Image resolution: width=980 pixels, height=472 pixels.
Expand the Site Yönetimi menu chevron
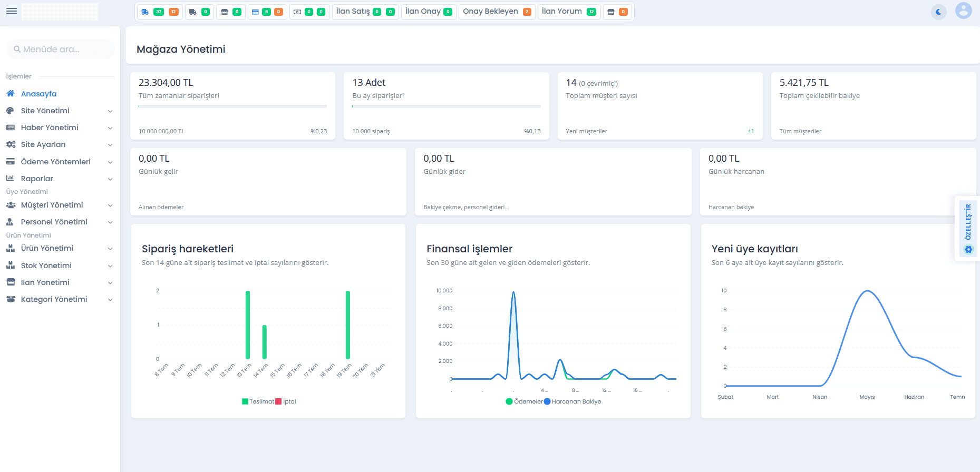tap(110, 111)
